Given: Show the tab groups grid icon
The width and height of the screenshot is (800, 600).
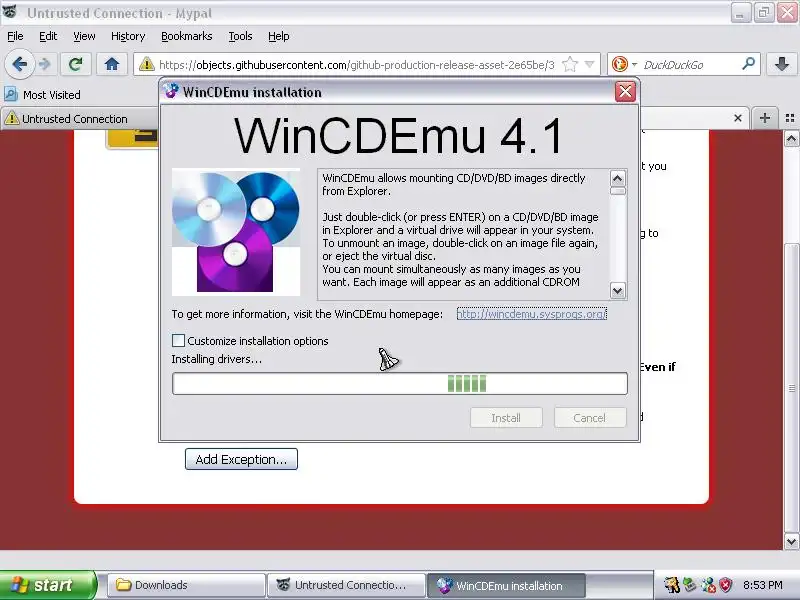Looking at the screenshot, I should click(x=790, y=118).
